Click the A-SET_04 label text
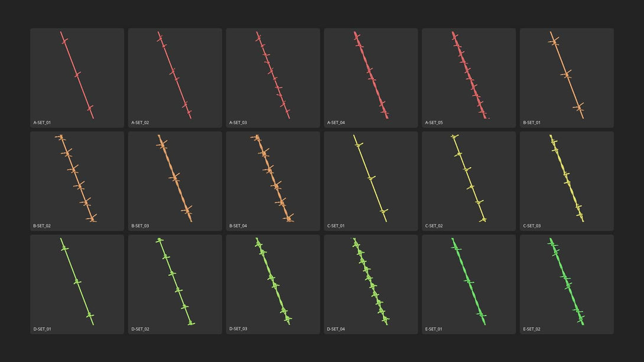This screenshot has height=362, width=644. (336, 123)
